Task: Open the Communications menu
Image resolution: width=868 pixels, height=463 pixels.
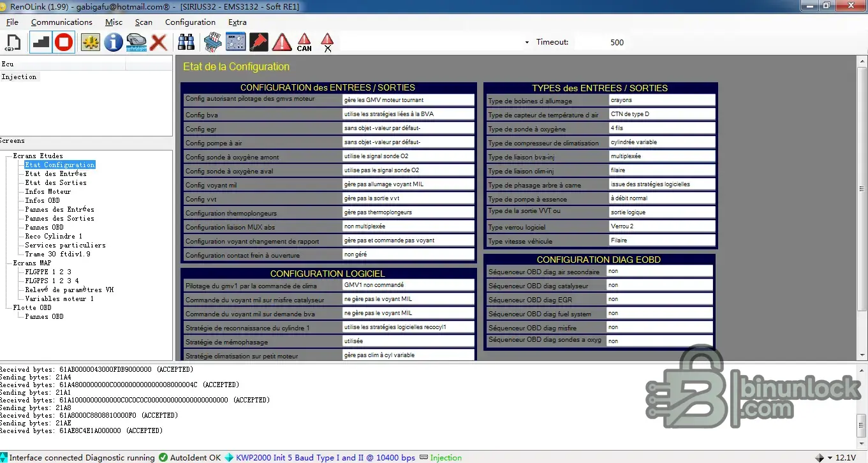Action: 62,22
